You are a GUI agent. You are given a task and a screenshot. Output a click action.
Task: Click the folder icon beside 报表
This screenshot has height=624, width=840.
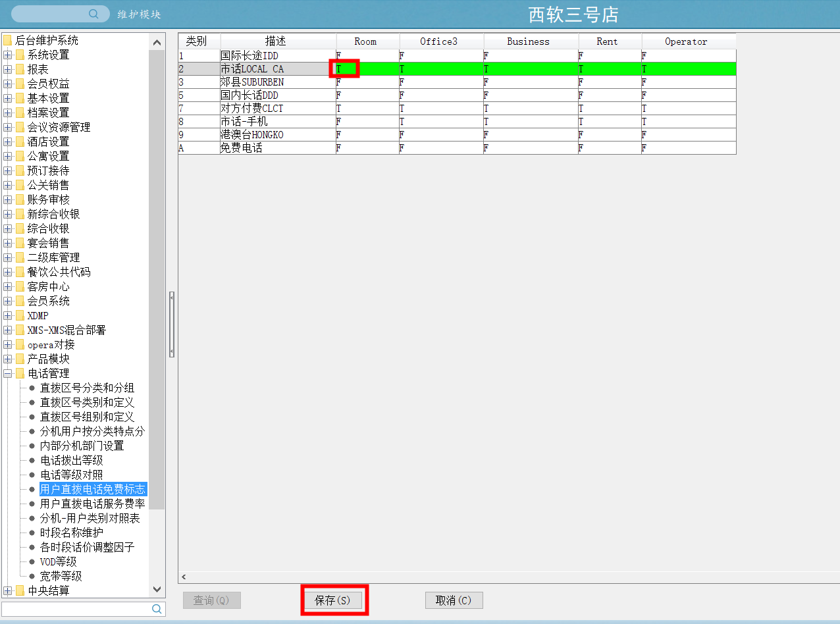click(20, 70)
